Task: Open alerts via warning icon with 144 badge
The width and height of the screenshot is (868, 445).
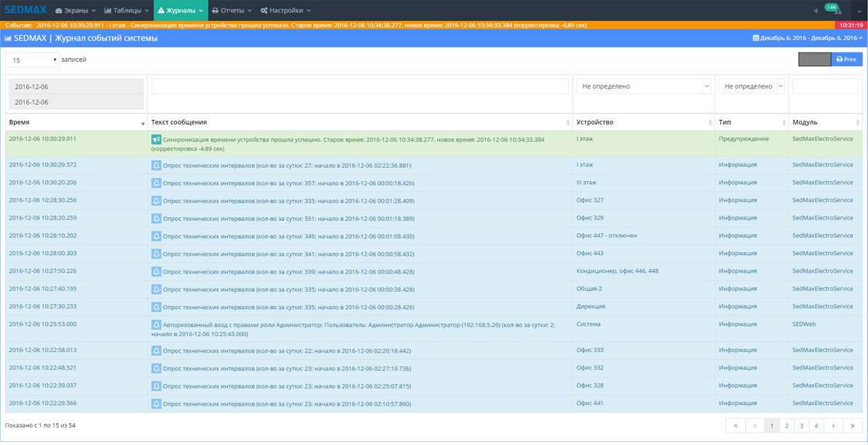Action: point(837,11)
